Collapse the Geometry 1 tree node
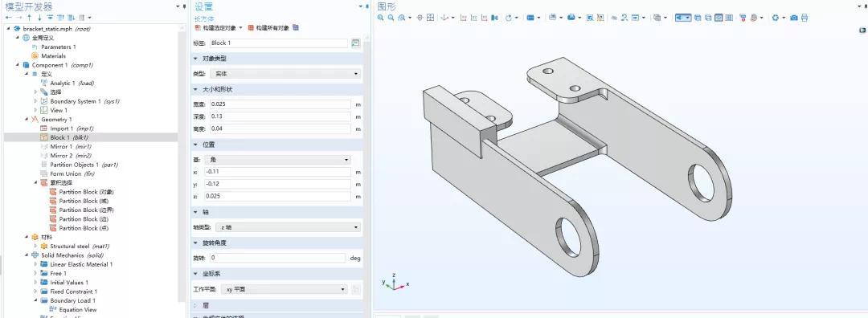The image size is (868, 318). pos(27,120)
